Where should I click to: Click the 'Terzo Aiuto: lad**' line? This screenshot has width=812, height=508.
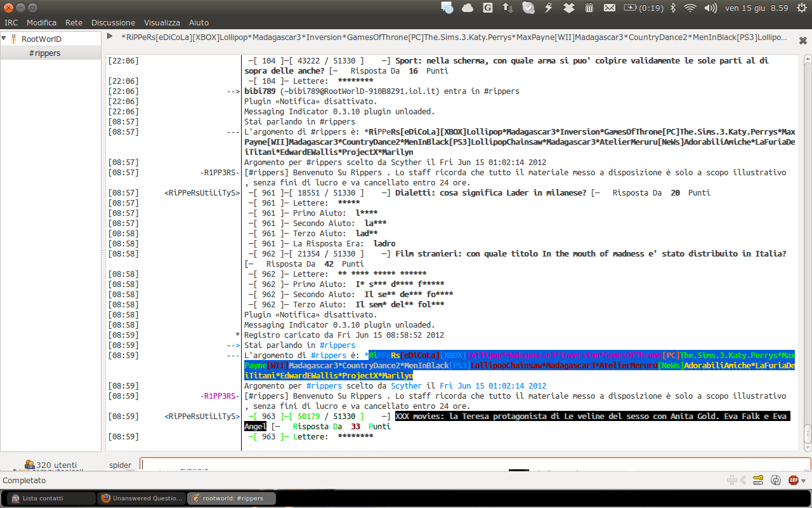(313, 234)
